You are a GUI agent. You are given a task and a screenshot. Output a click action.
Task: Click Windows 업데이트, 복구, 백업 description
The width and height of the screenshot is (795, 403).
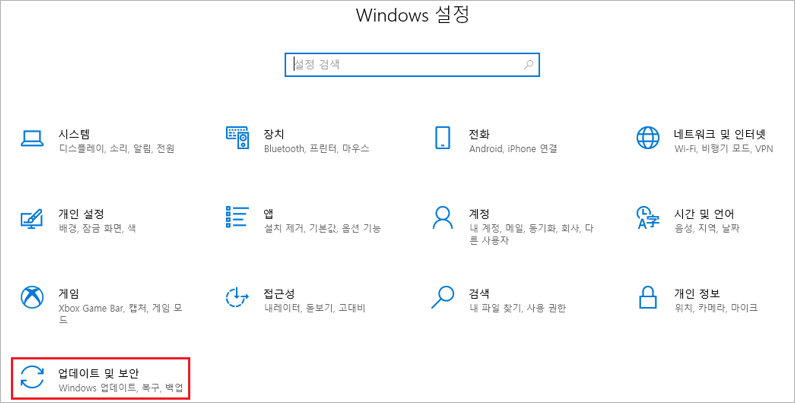click(x=121, y=388)
